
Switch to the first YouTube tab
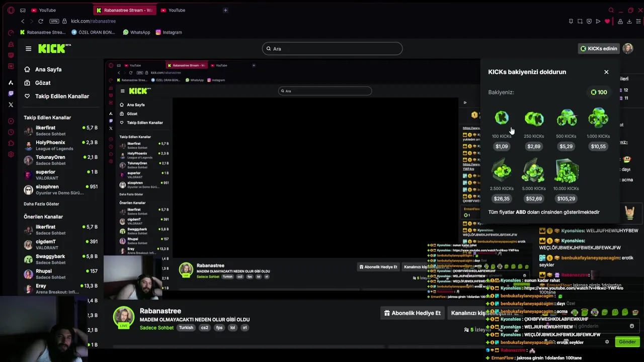pos(48,10)
